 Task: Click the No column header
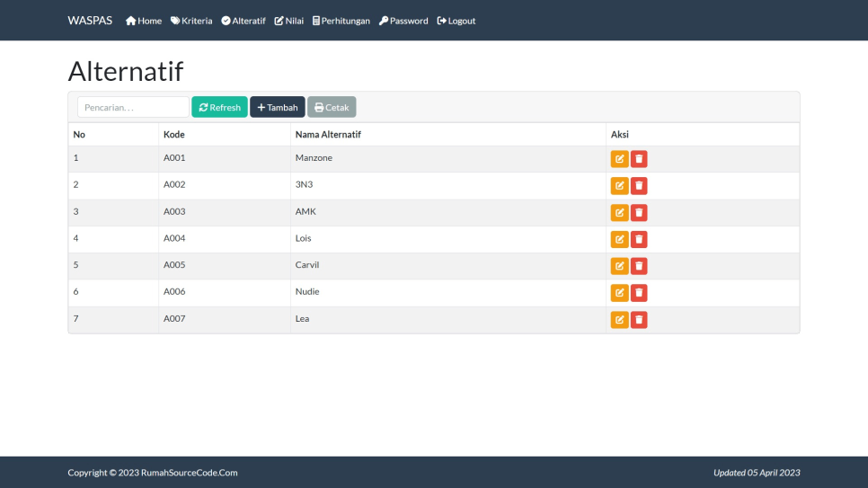79,135
